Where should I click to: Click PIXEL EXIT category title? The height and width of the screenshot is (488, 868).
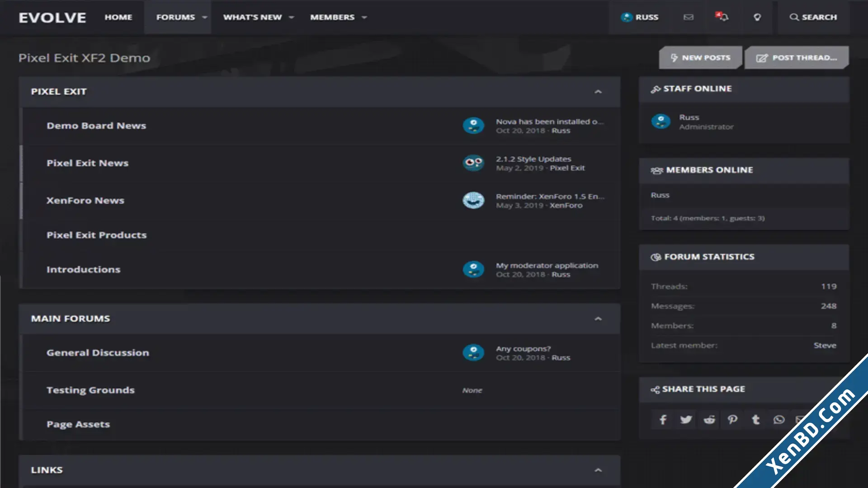[x=59, y=92]
